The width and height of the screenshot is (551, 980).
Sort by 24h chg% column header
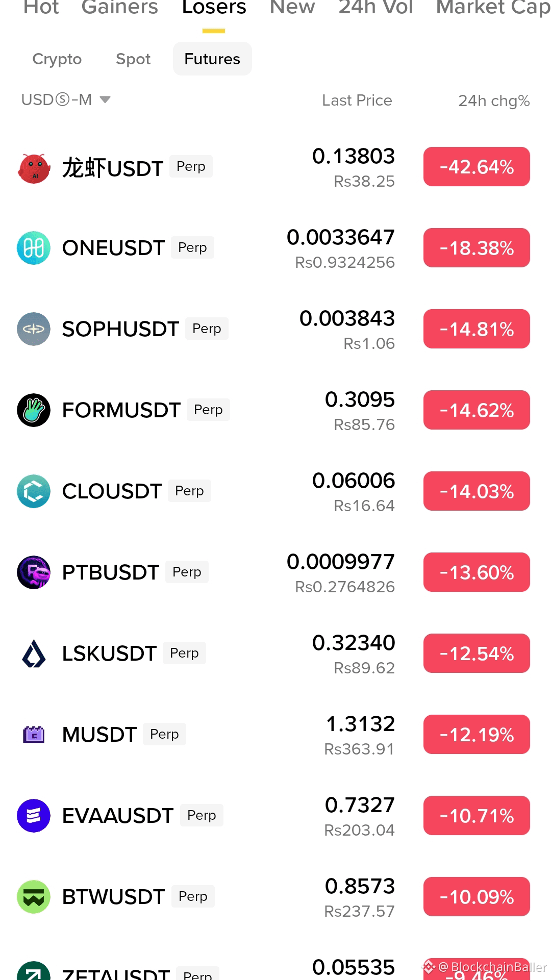[x=494, y=100]
